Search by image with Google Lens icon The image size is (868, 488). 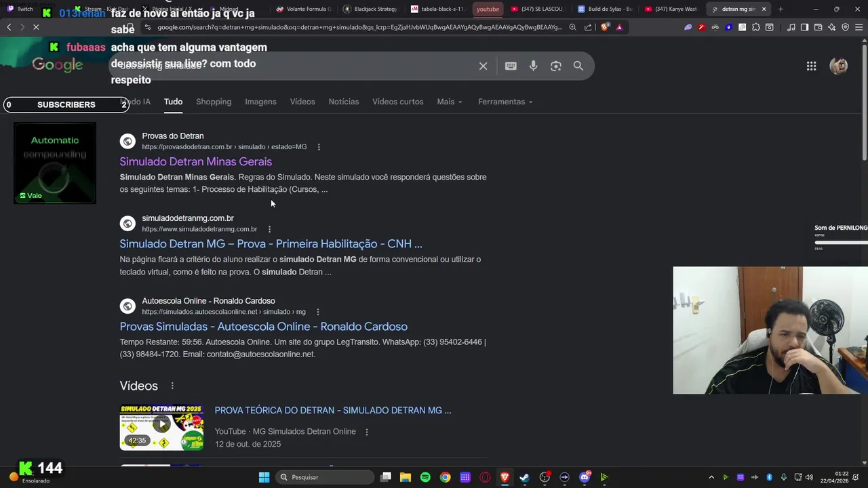point(556,66)
